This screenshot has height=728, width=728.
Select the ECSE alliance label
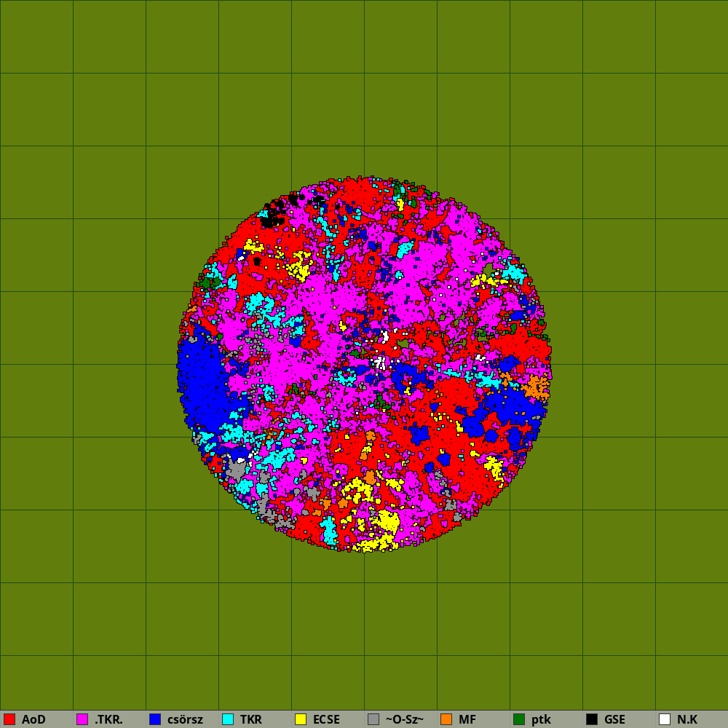click(x=326, y=719)
